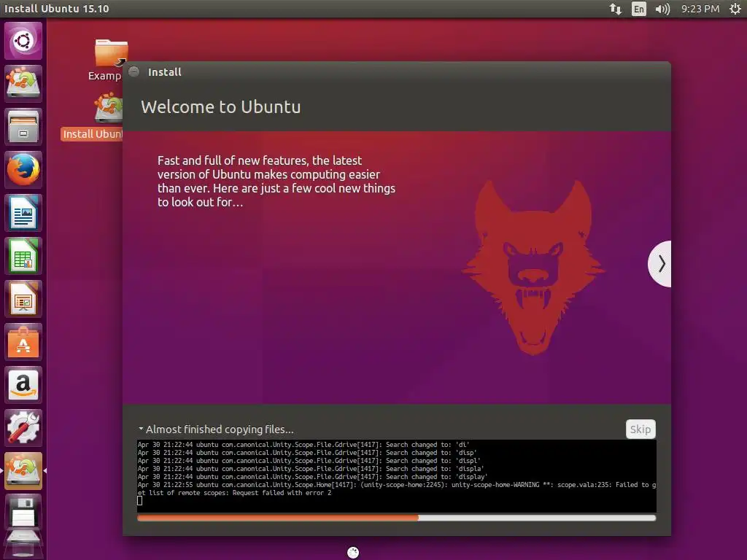Click the 'Fast and full of new features' paragraph

click(276, 181)
